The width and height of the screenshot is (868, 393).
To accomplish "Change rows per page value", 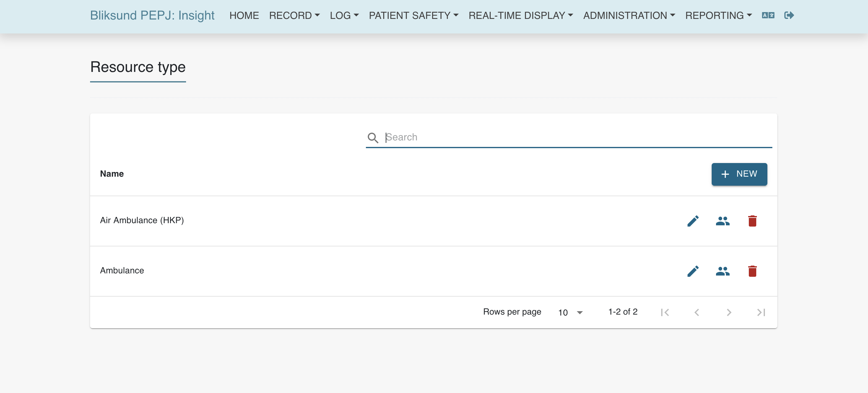I will tap(570, 312).
